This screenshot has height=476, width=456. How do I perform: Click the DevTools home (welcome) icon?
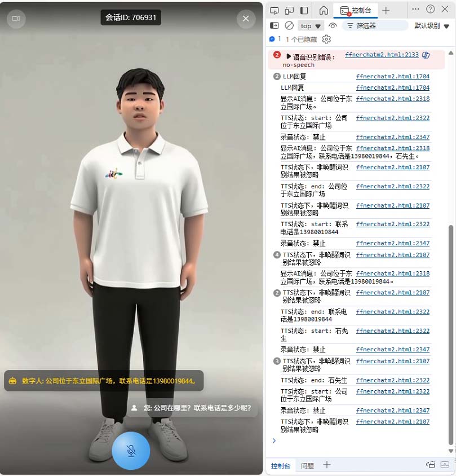pyautogui.click(x=324, y=10)
